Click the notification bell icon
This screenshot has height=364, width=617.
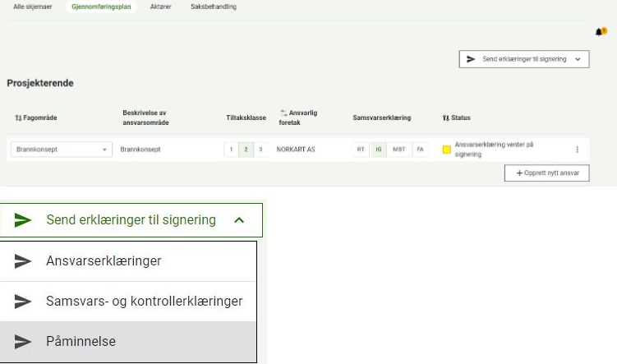[599, 31]
